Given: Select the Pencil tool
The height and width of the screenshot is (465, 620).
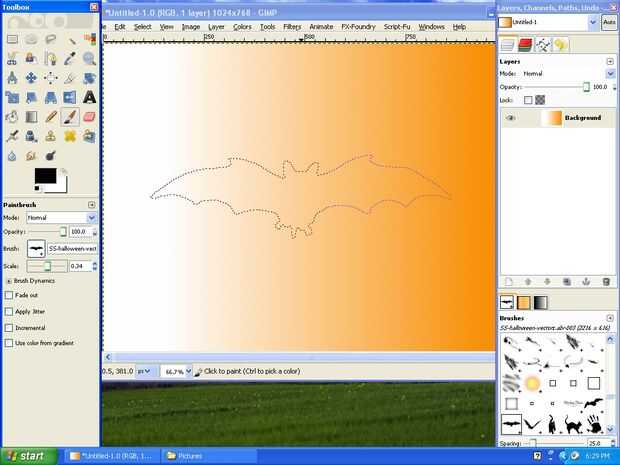Looking at the screenshot, I should [51, 117].
